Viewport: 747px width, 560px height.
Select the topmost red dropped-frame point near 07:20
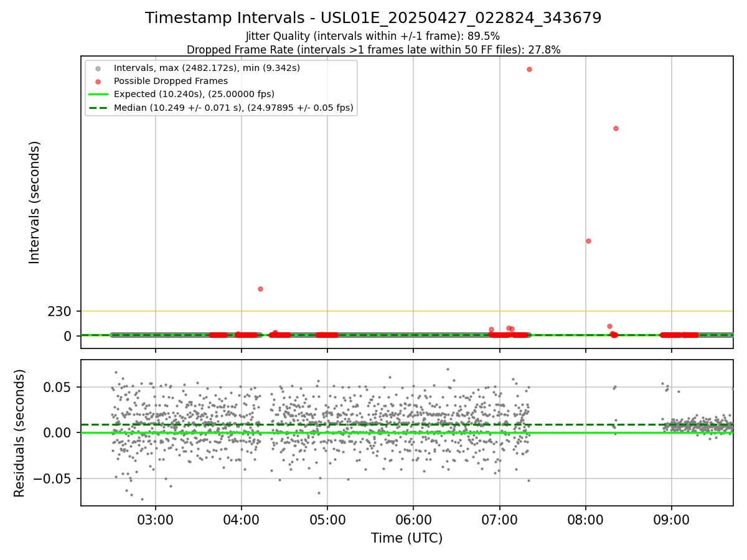pos(529,69)
